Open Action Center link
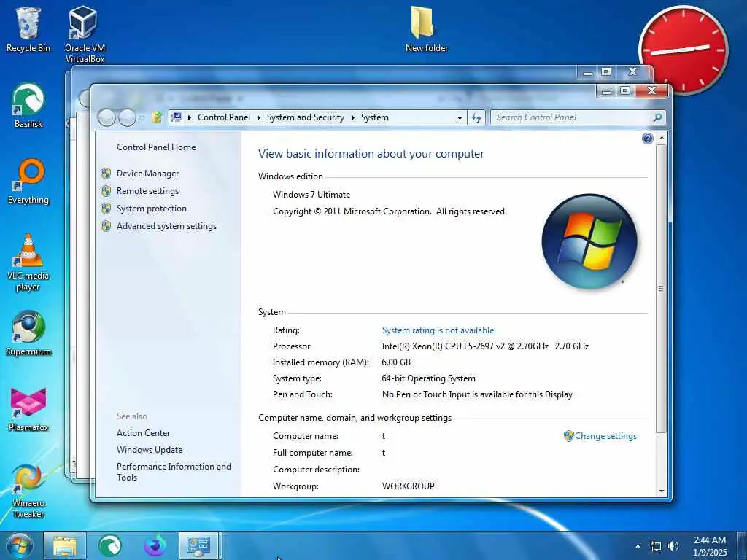The image size is (747, 560). coord(144,433)
